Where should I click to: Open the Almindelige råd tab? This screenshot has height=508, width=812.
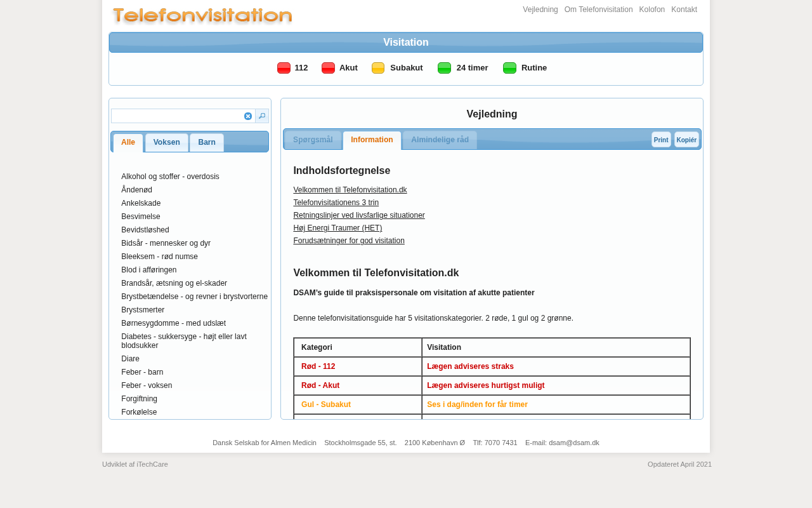440,140
